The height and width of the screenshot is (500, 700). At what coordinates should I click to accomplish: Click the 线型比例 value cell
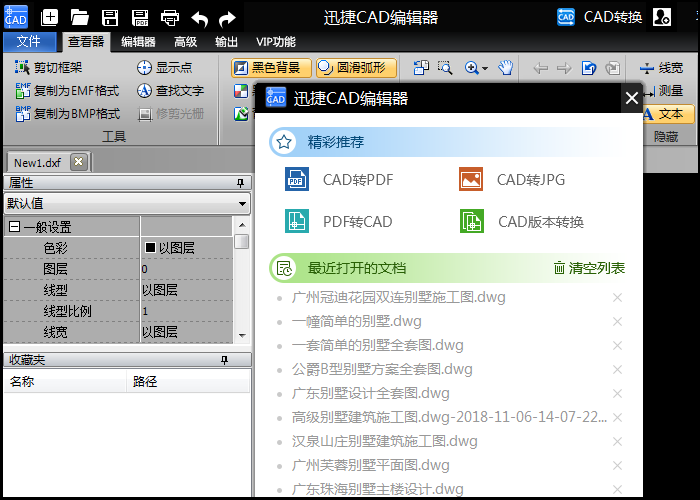(x=186, y=311)
